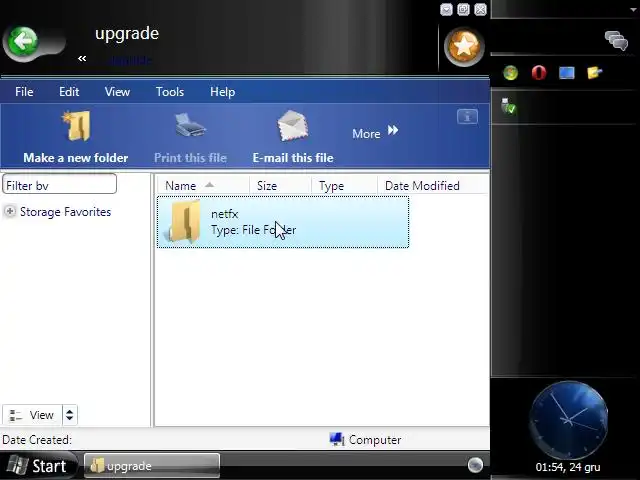Click the Make a new folder icon
The width and height of the screenshot is (640, 480).
(77, 126)
